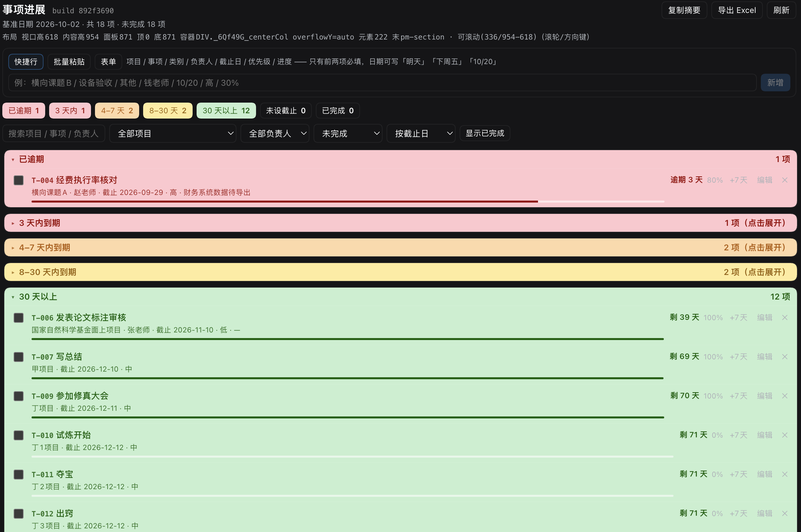Image resolution: width=801 pixels, height=532 pixels.
Task: Click the quick-add task input field
Action: tap(382, 82)
